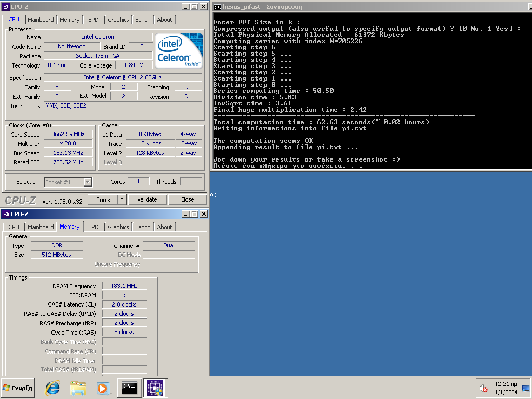Select Bench tab in the lower CPU-Z window
532x399 pixels.
coord(142,227)
